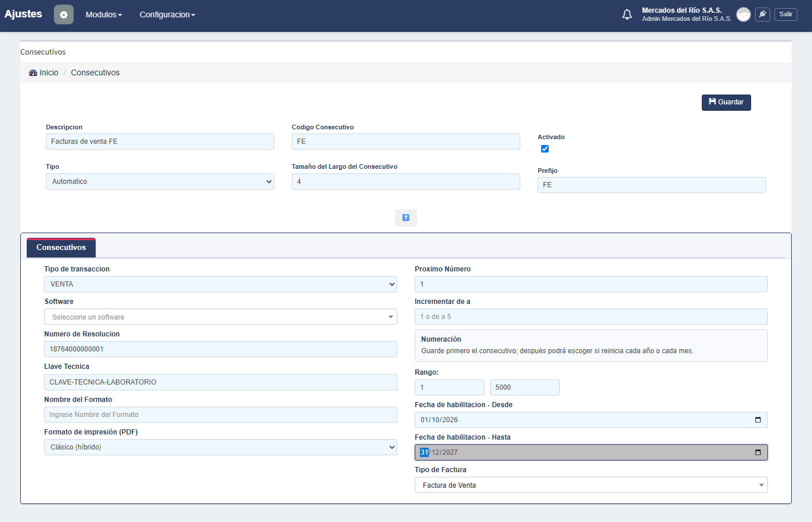Open Formato de impresión Clásico dropdown

(220, 447)
